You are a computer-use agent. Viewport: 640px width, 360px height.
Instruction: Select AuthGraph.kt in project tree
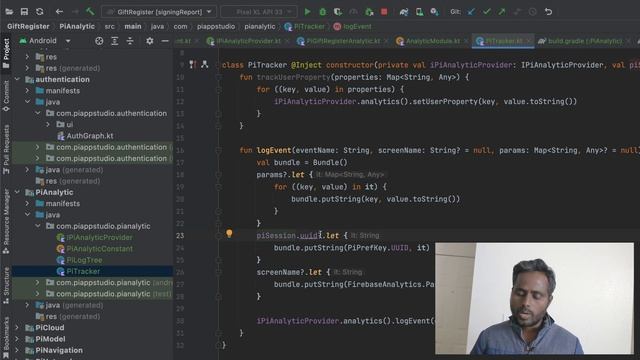[x=85, y=136]
